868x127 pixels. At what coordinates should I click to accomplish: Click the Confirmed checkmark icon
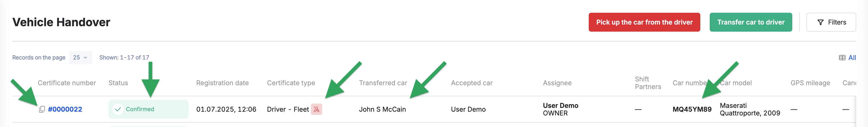(118, 109)
